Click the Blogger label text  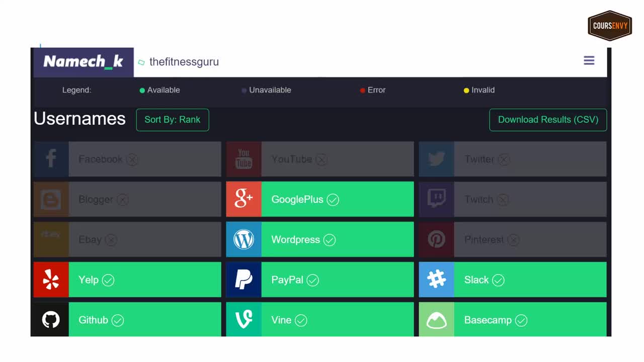(x=96, y=200)
